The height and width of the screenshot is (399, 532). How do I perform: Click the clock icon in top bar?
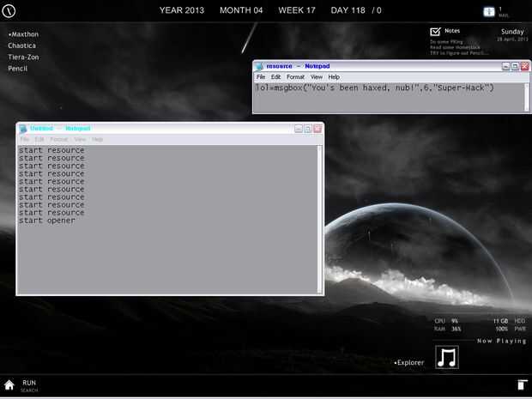tap(9, 11)
